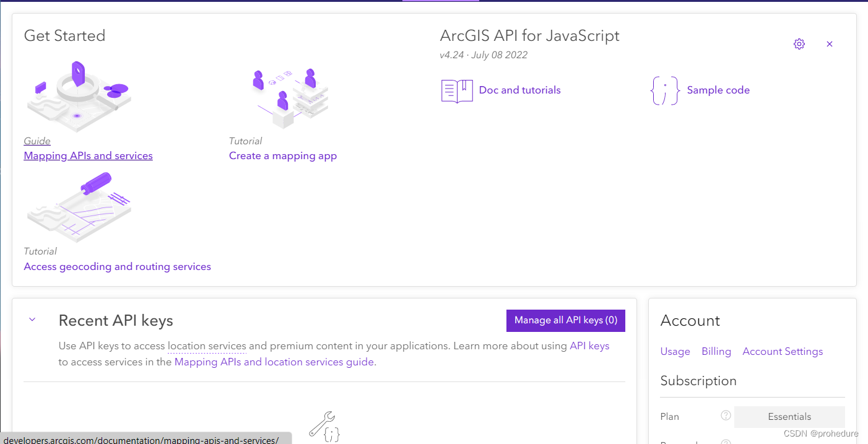This screenshot has height=444, width=868.
Task: Open the settings gear in Get Started panel
Action: 799,44
